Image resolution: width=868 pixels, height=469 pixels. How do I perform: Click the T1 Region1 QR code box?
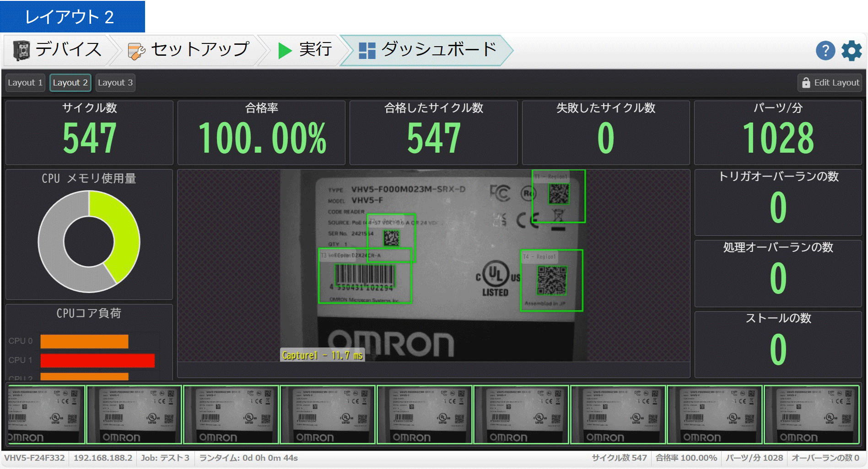click(558, 196)
